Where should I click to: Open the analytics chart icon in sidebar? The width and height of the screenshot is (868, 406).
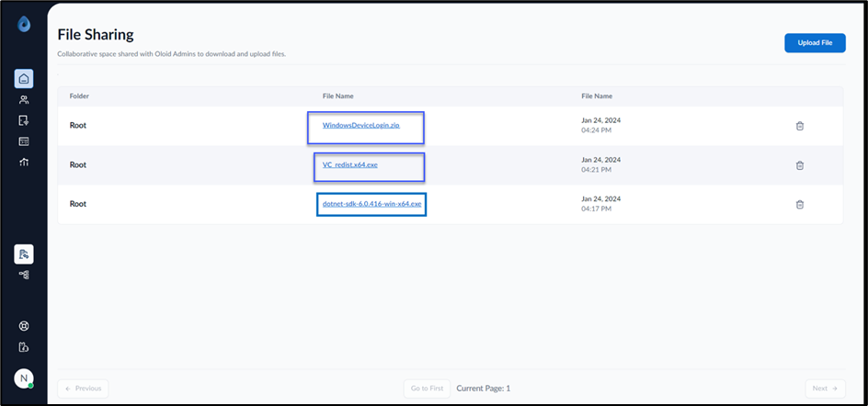24,162
